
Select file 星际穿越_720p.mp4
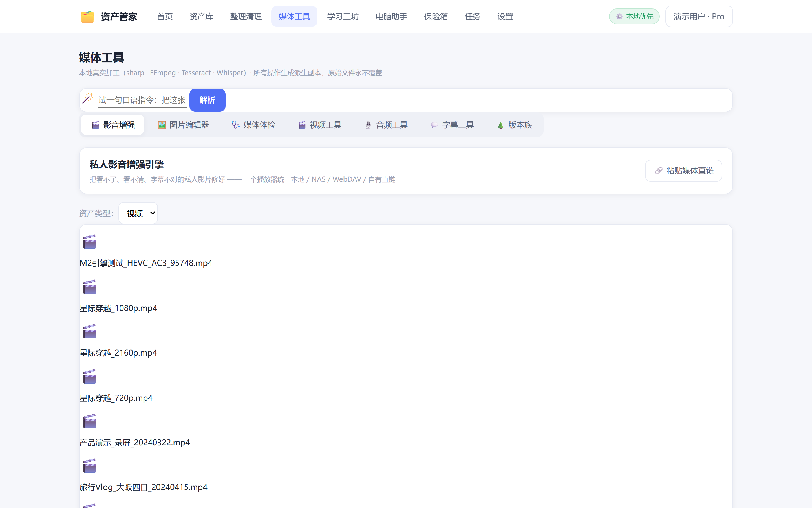pyautogui.click(x=116, y=398)
